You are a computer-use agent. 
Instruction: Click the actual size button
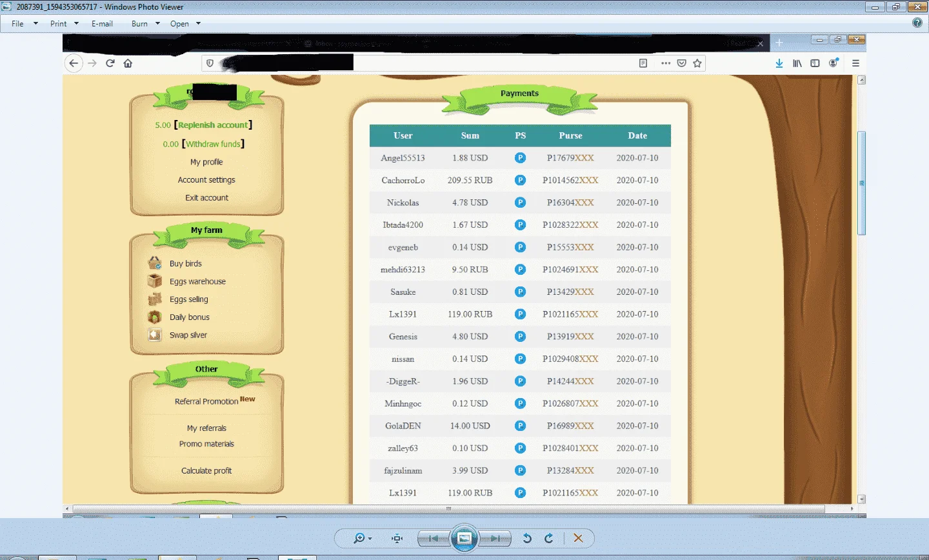[397, 539]
